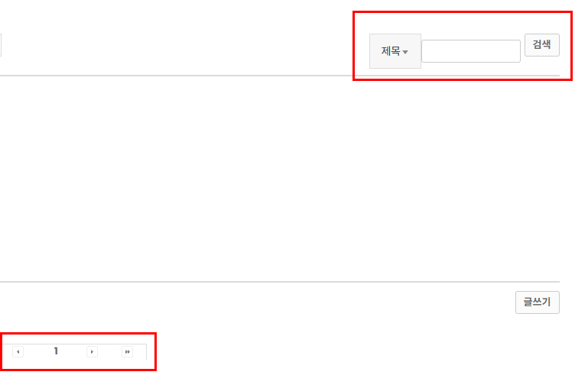This screenshot has height=375, width=588.
Task: Open the 제목 search-type dropdown
Action: 395,51
